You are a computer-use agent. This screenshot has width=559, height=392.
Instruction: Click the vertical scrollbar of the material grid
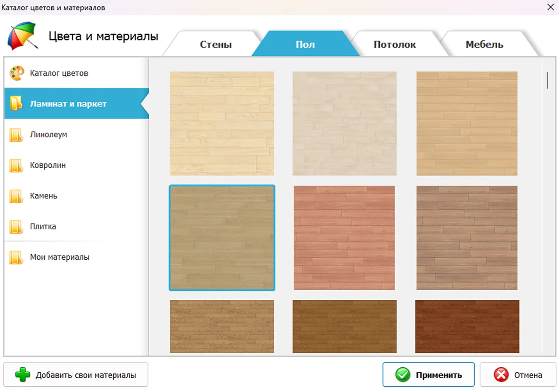pos(547,80)
